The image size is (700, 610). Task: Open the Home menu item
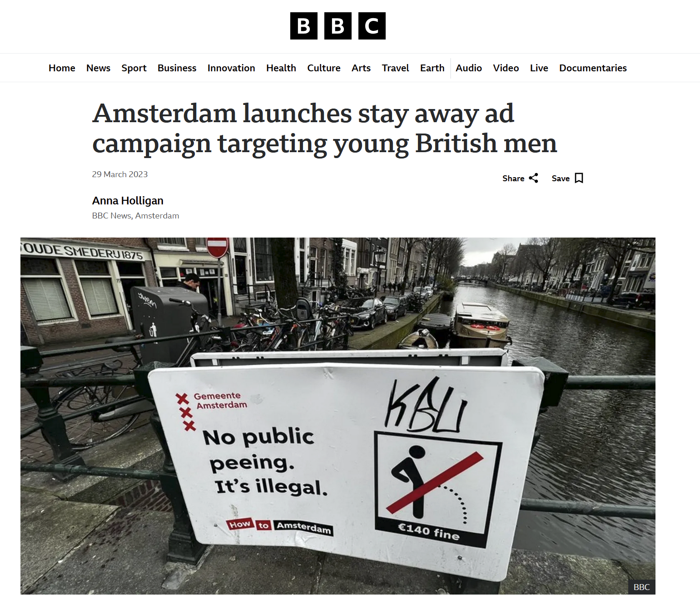pos(62,68)
